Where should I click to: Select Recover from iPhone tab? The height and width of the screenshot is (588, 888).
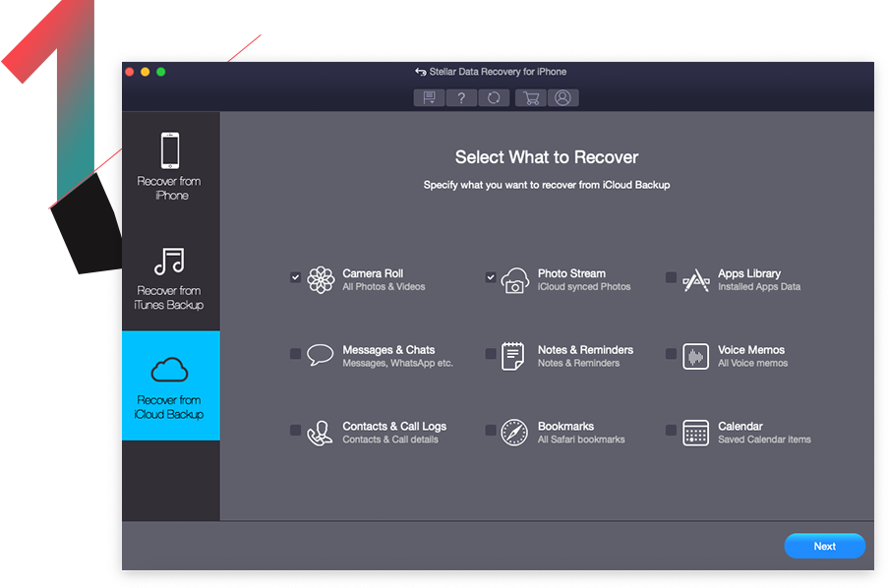coord(170,166)
